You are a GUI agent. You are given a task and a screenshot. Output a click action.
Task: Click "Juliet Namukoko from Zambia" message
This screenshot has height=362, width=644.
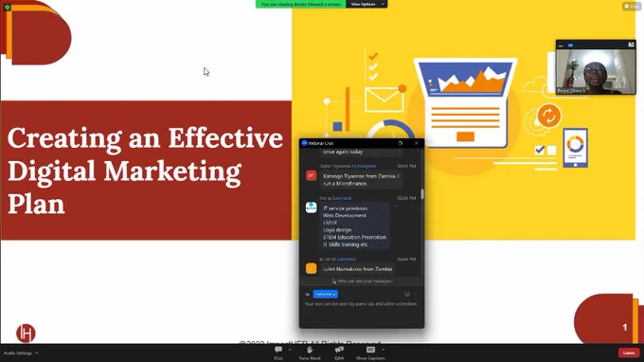click(357, 269)
